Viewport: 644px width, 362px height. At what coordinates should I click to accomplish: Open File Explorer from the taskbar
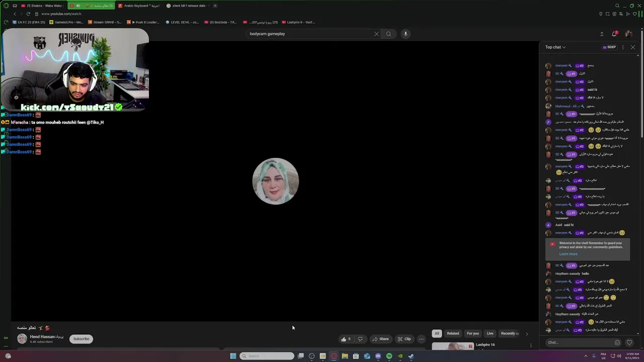(345, 356)
